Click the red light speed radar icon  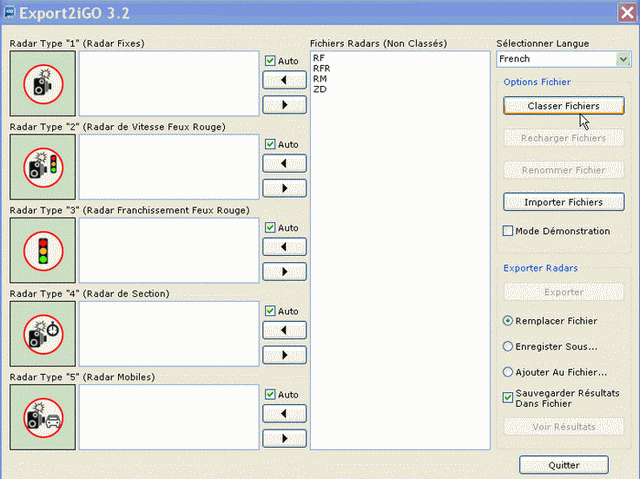tap(43, 167)
